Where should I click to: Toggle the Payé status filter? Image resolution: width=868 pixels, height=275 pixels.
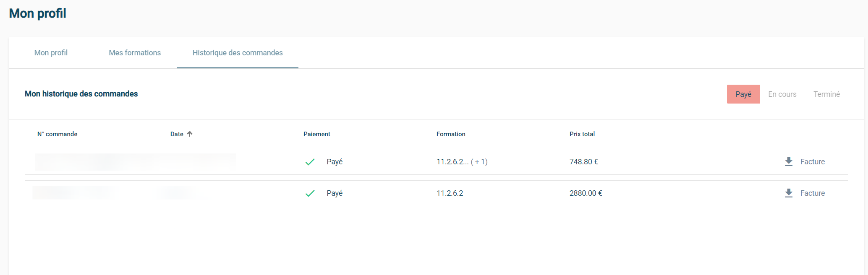[743, 94]
